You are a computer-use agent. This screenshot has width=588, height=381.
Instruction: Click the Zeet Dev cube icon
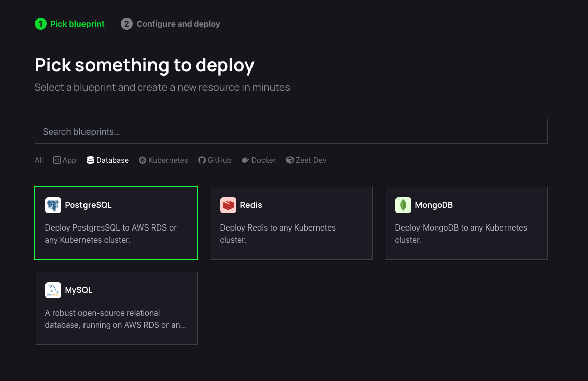[x=290, y=160]
